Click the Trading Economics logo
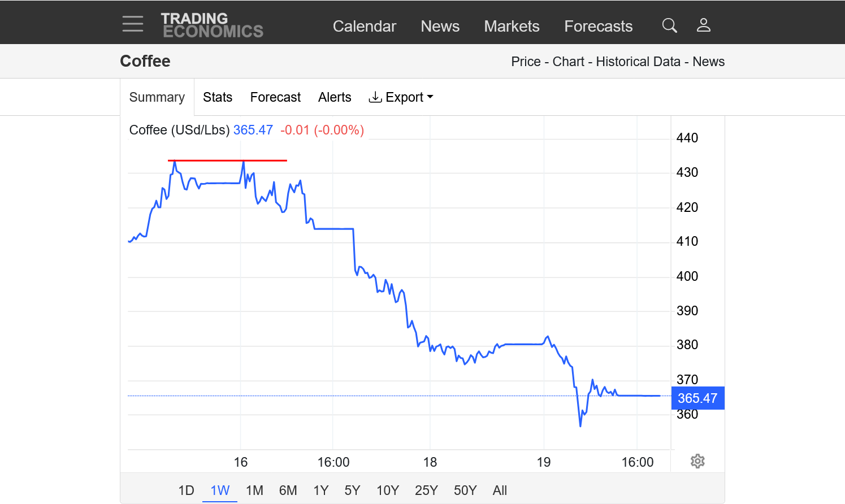 (x=212, y=25)
